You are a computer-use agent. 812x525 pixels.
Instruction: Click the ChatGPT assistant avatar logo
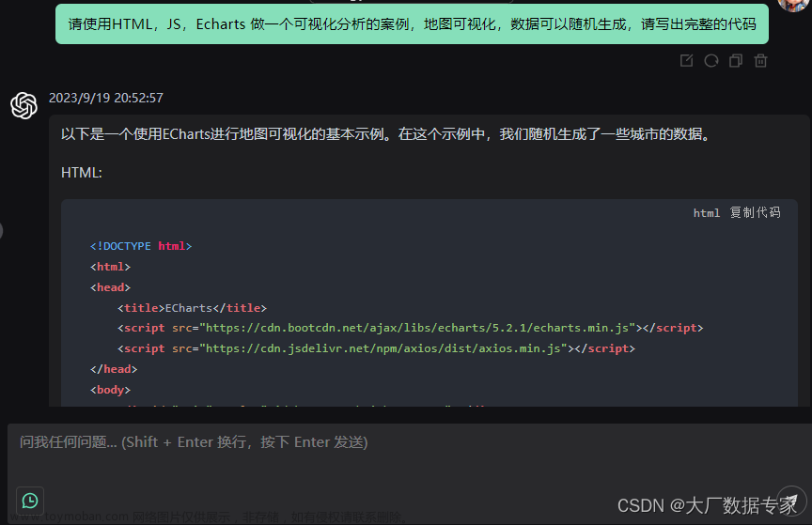point(23,105)
